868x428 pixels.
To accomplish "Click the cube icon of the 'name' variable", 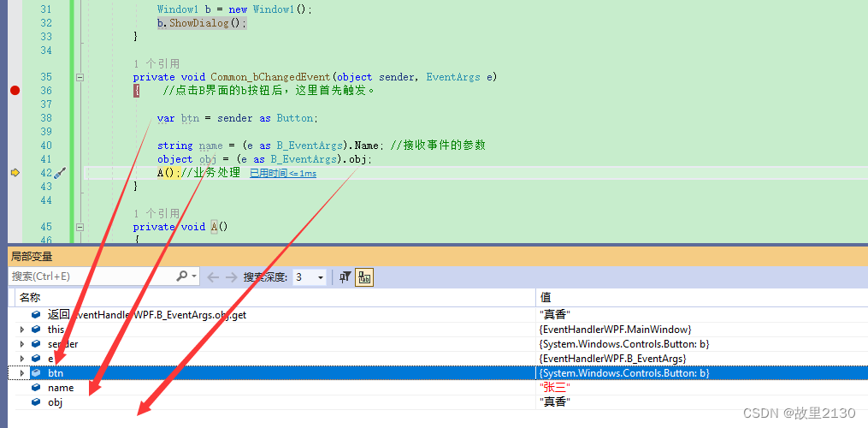I will 36,388.
